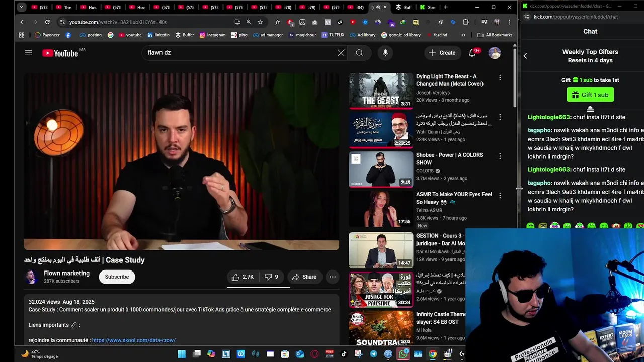Open the All Bookmarks folder

pos(495,35)
